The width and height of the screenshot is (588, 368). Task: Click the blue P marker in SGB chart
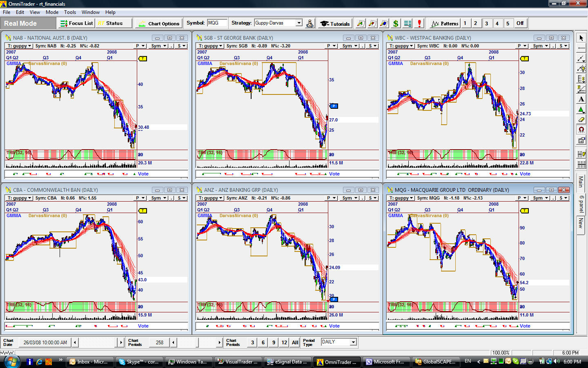click(334, 106)
